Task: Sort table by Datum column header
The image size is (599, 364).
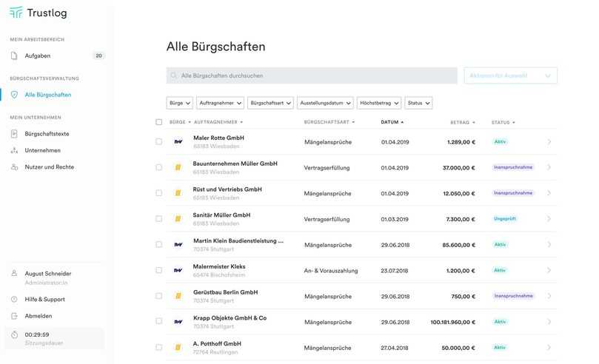Action: pos(392,122)
